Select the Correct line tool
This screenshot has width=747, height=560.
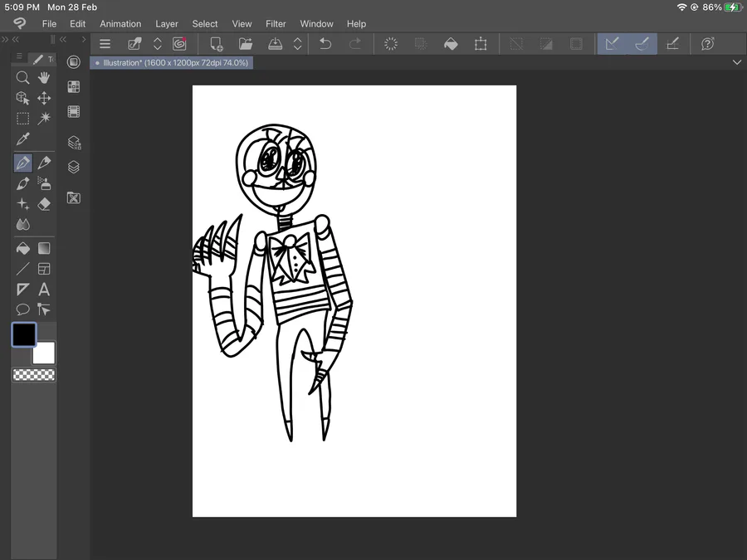click(44, 309)
